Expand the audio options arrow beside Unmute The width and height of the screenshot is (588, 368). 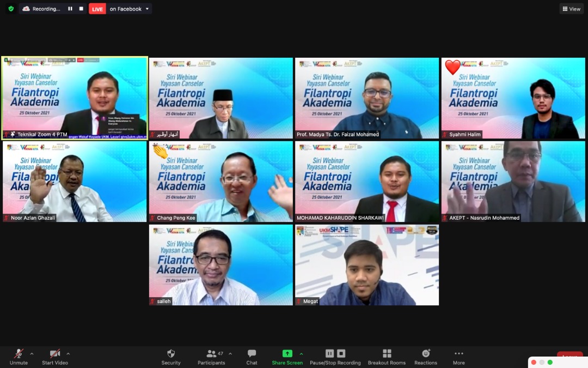point(32,353)
